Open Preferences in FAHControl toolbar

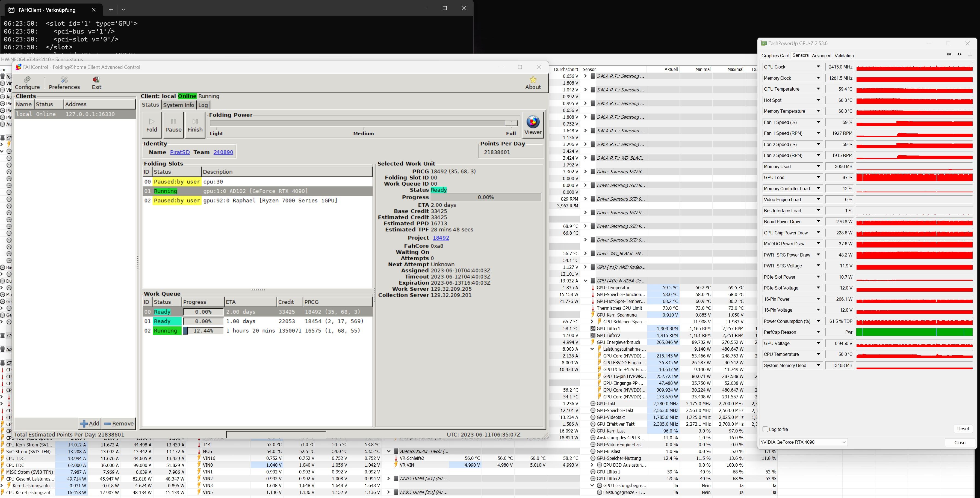tap(64, 82)
